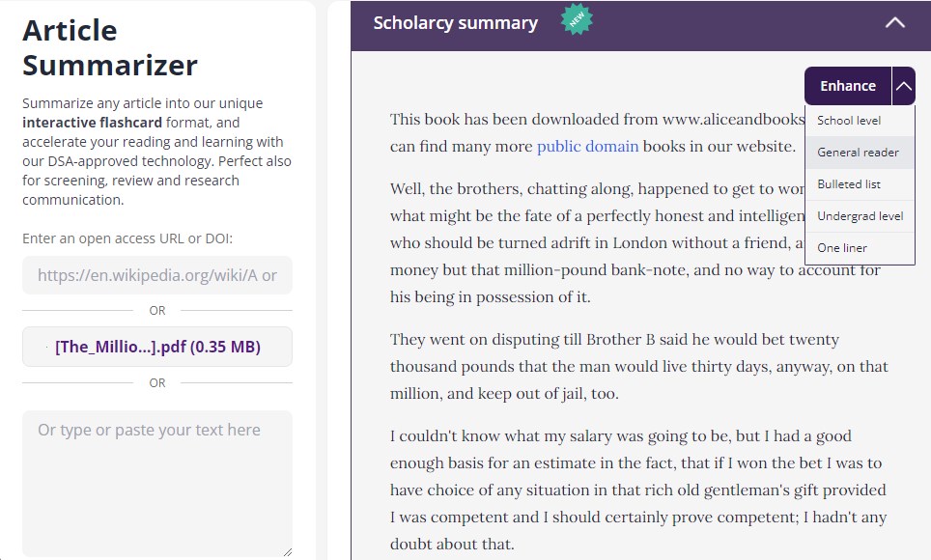This screenshot has width=931, height=560.
Task: Pick Undergrad level from the menu
Action: coord(860,215)
